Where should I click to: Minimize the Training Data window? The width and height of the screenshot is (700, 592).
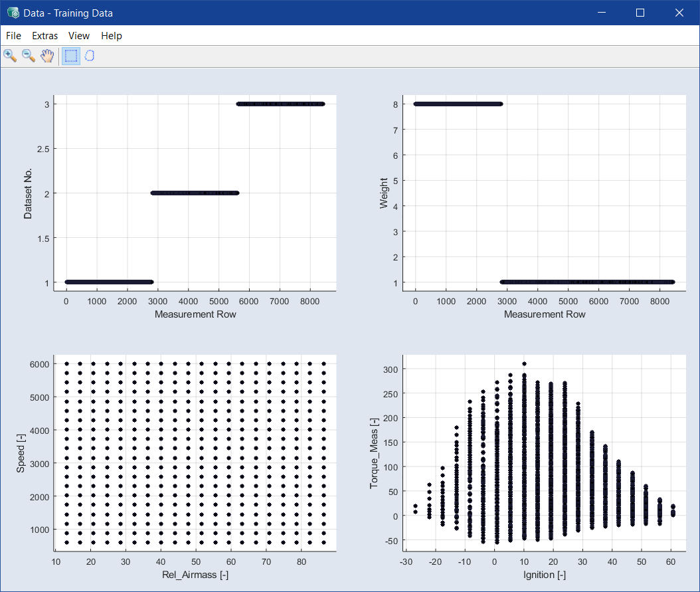[601, 13]
